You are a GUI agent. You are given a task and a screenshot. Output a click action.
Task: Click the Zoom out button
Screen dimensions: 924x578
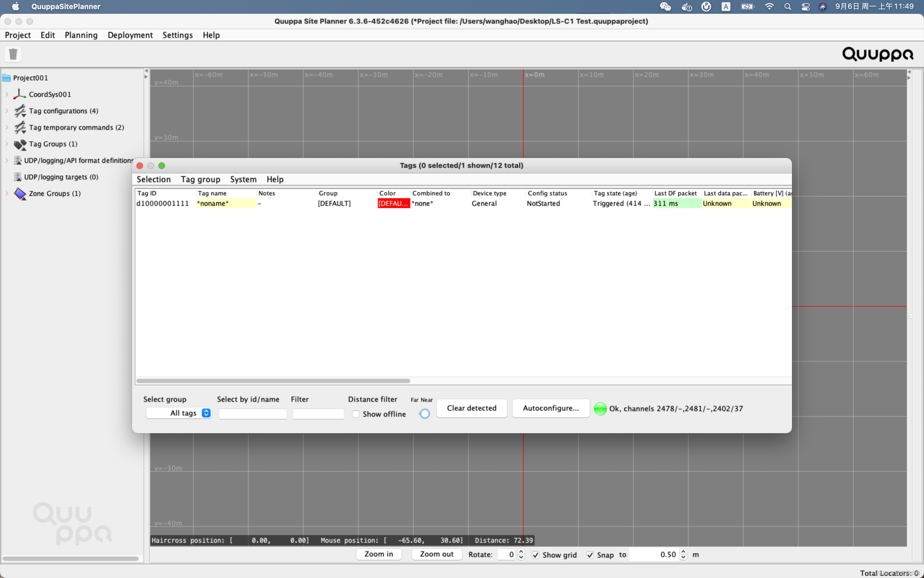point(436,554)
